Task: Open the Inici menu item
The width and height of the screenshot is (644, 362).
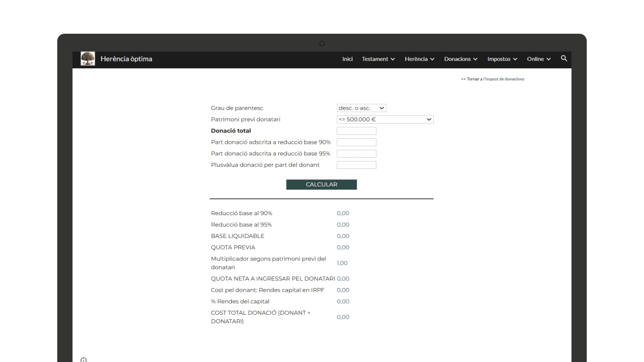Action: tap(347, 59)
